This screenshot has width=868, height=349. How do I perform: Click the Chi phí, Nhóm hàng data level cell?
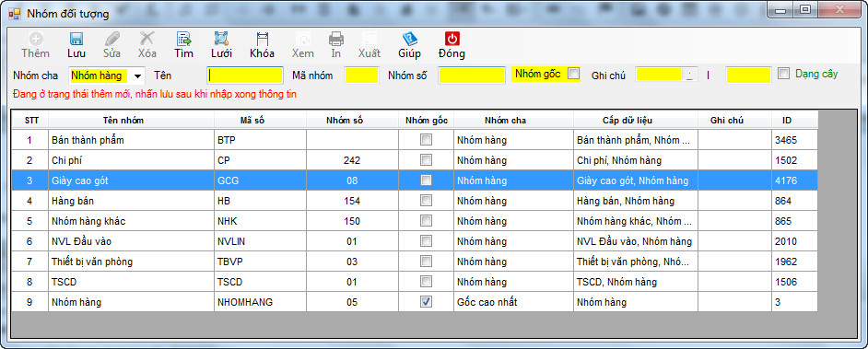636,160
